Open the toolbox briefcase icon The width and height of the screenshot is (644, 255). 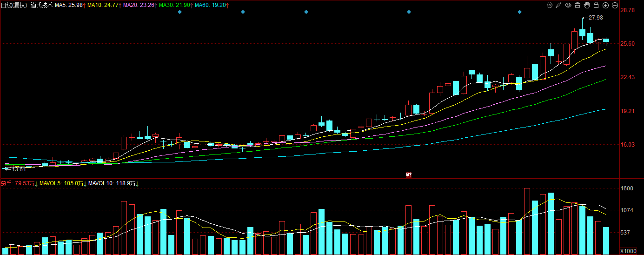tap(578, 5)
